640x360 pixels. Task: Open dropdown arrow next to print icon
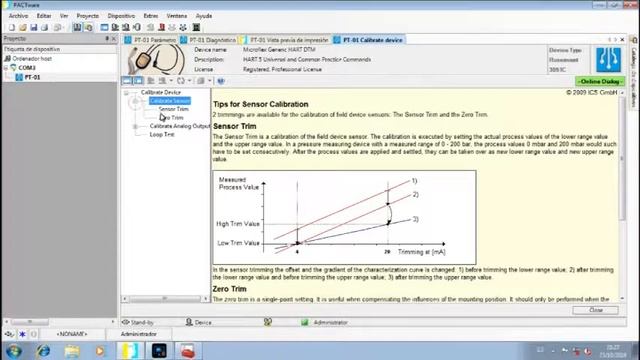coord(210,81)
